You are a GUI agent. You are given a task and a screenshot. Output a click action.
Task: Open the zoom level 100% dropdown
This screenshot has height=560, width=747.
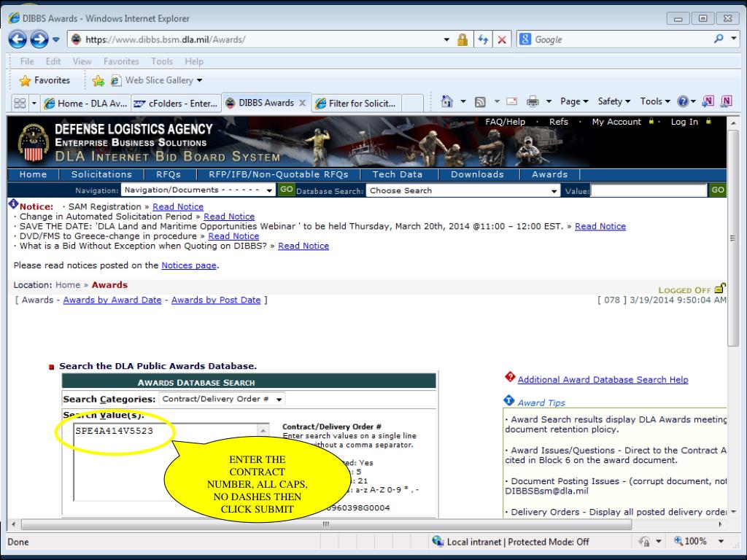click(721, 542)
